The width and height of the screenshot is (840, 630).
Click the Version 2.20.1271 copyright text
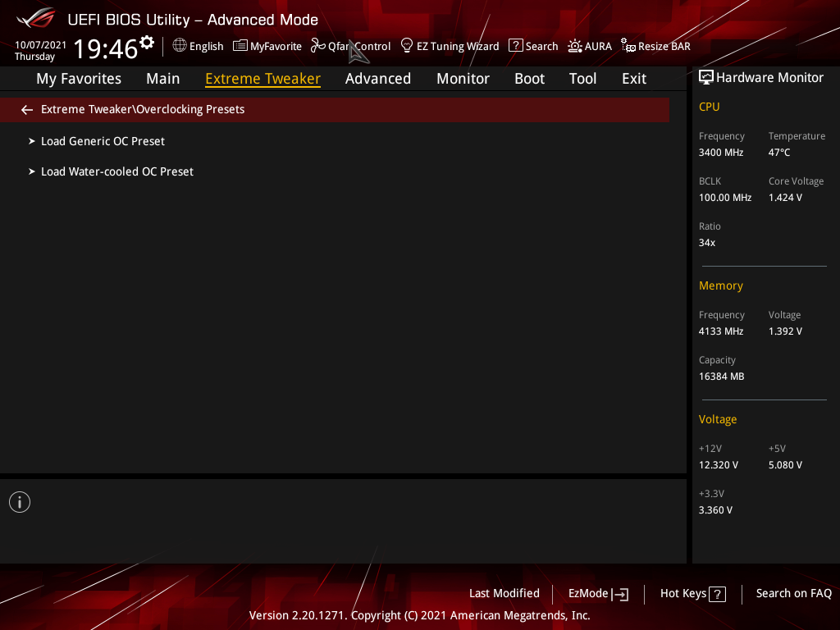(x=420, y=615)
